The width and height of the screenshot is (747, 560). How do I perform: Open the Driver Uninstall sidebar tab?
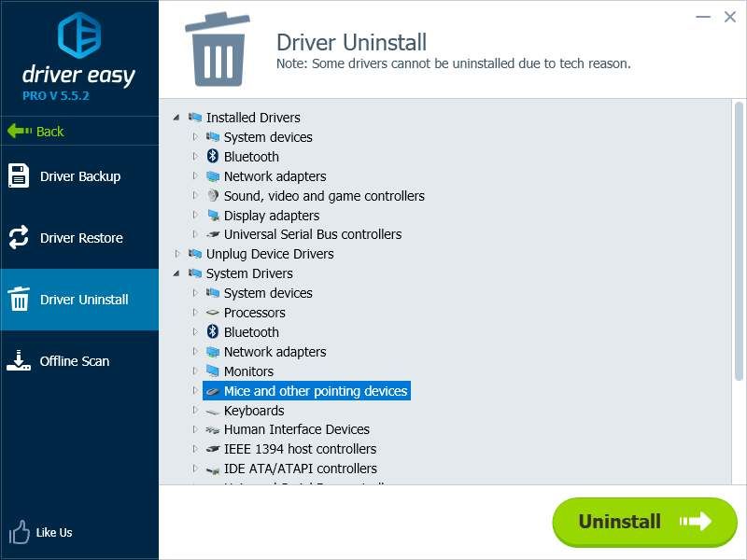[x=79, y=300]
